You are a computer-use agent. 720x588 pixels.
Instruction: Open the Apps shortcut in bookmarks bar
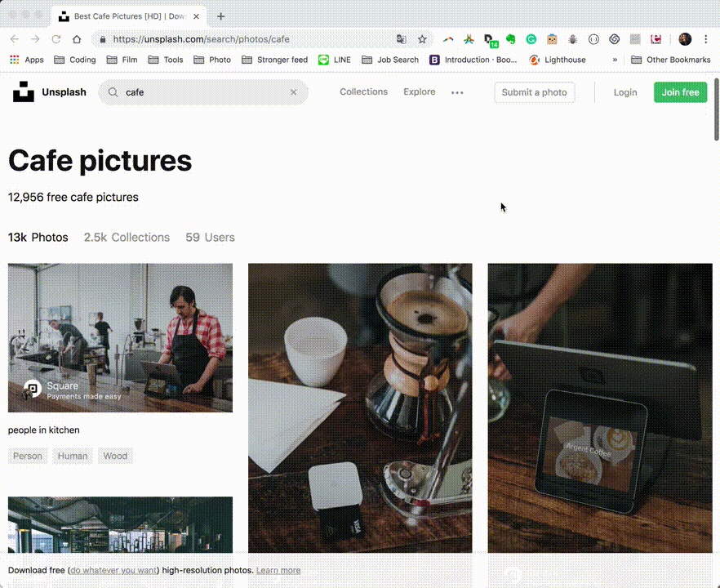tap(27, 60)
